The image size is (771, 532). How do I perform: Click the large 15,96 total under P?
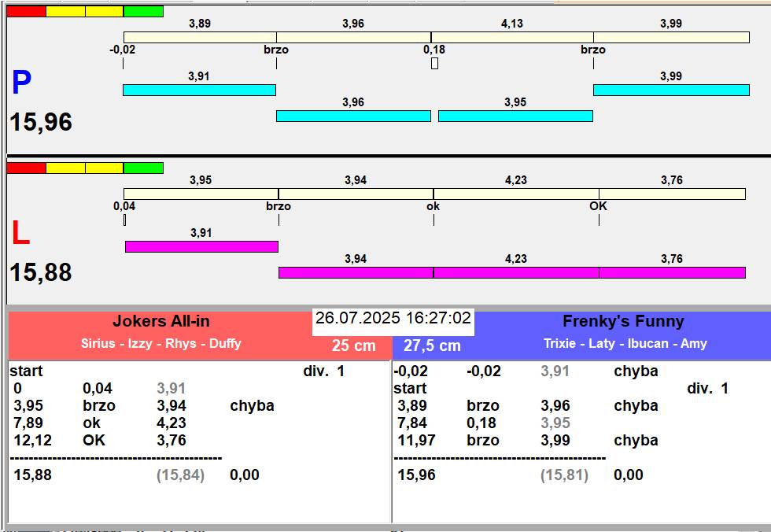[41, 122]
